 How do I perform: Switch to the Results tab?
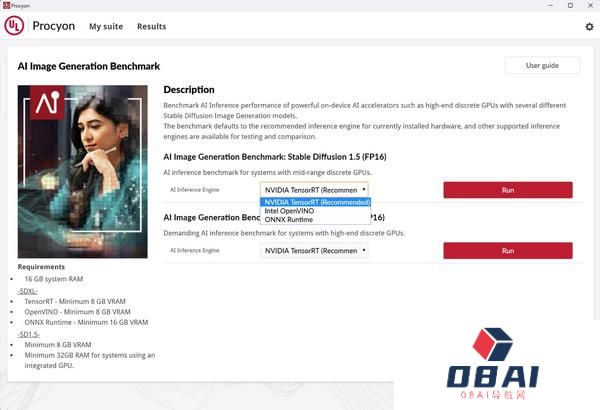[151, 27]
